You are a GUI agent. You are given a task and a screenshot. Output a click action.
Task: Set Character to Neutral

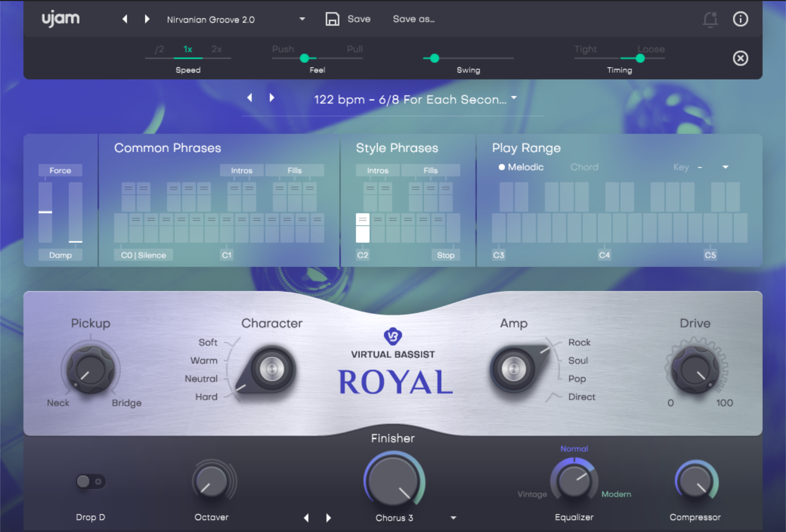201,379
